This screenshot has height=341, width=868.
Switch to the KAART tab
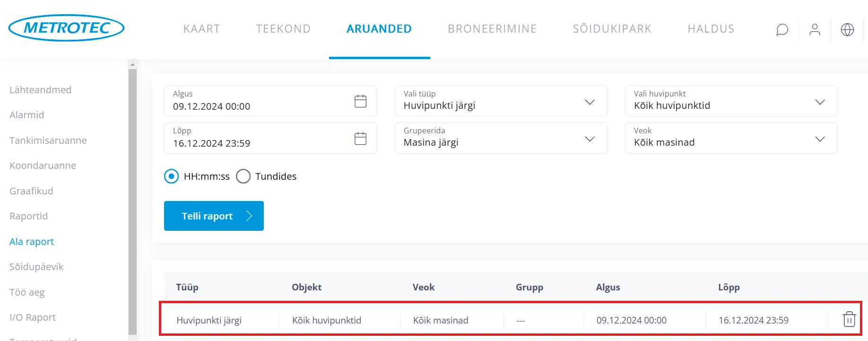[x=202, y=29]
